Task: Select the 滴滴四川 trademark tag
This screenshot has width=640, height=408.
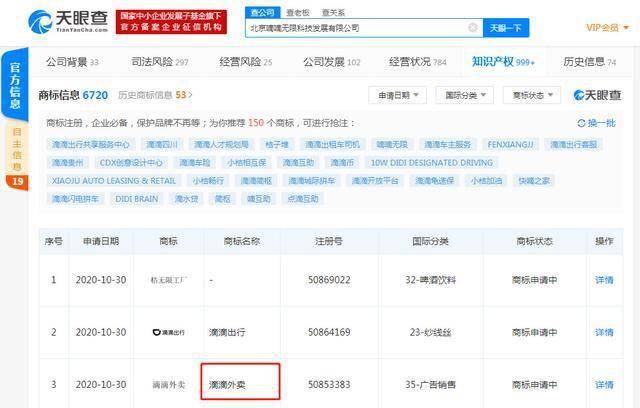Action: tap(162, 144)
